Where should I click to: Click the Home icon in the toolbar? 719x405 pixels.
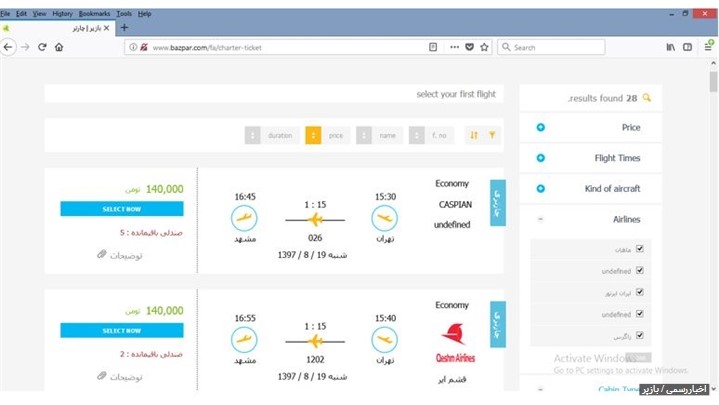pos(59,47)
